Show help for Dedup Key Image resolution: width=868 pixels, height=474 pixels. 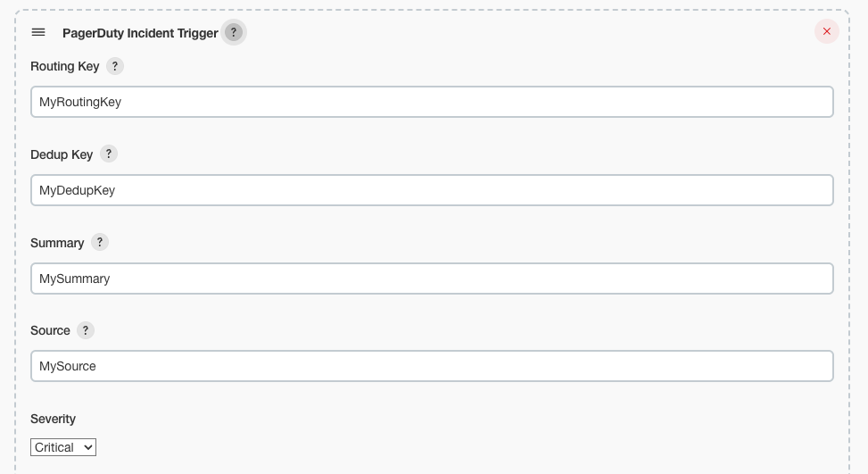[109, 154]
